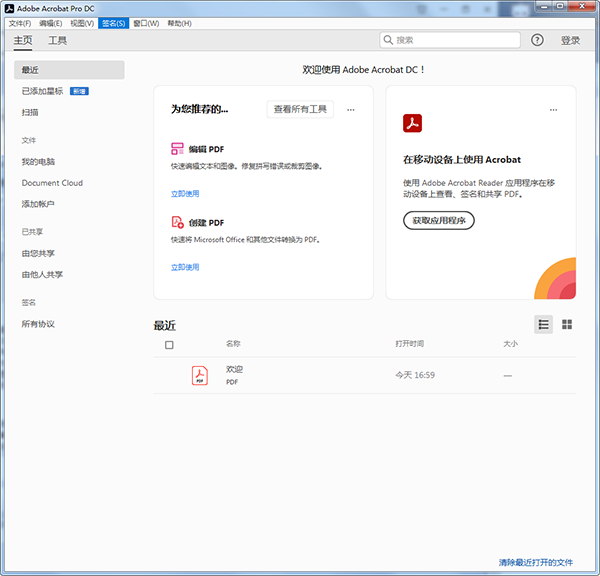Screen dimensions: 600x576
Task: Click the 创建 PDF tool icon
Action: [177, 222]
